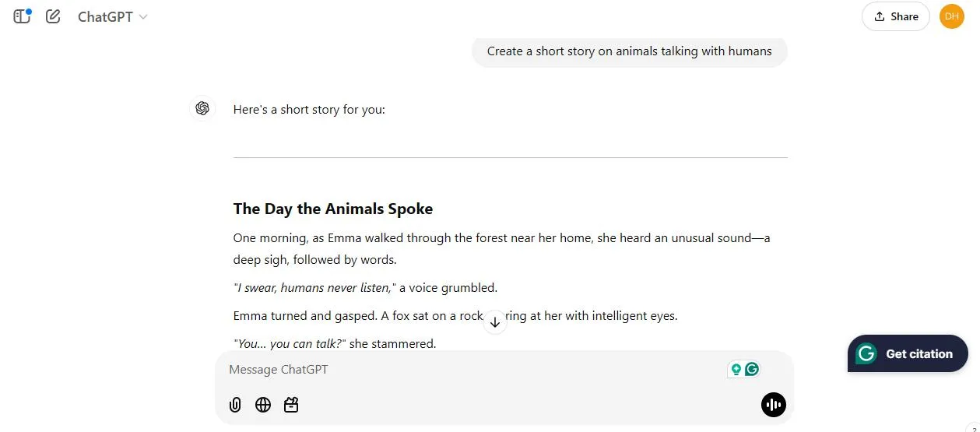Screen dimensions: 980x432
Task: Open the sidebar panel
Action: coord(22,16)
